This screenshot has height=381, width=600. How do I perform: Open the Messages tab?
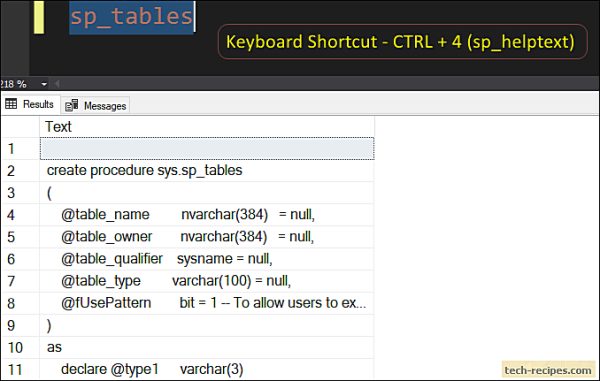96,106
